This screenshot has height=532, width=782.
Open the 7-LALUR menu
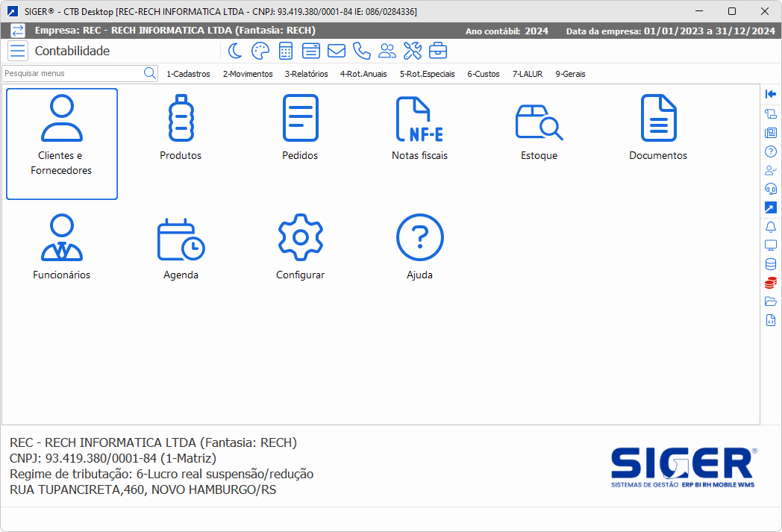(x=527, y=74)
